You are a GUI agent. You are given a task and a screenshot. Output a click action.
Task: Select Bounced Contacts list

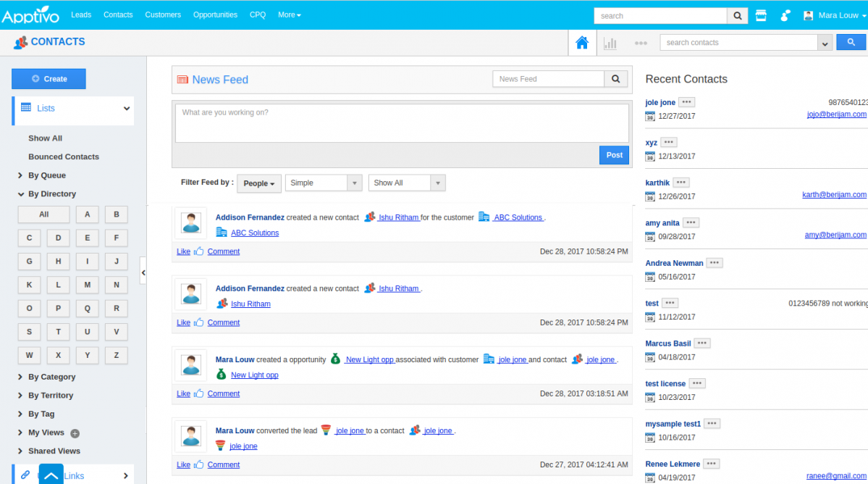[64, 157]
